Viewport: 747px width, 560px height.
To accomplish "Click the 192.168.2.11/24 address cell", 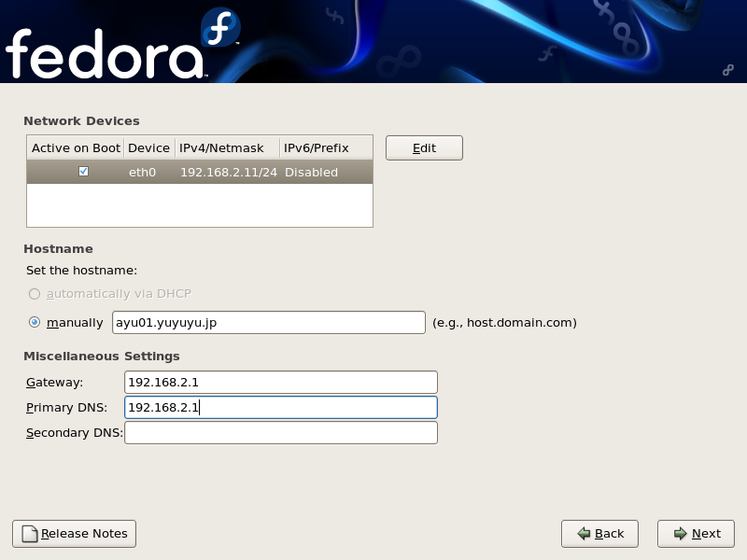I will tap(229, 173).
